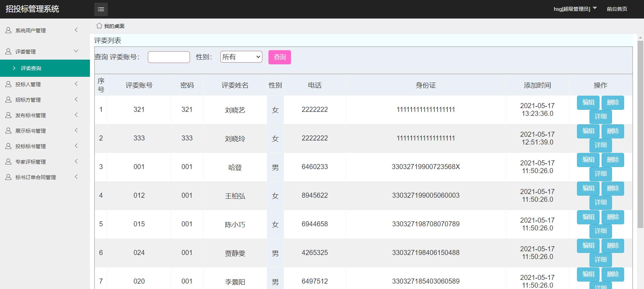This screenshot has width=644, height=289.
Task: Click 删除 for 李景阳 row
Action: coord(613,274)
